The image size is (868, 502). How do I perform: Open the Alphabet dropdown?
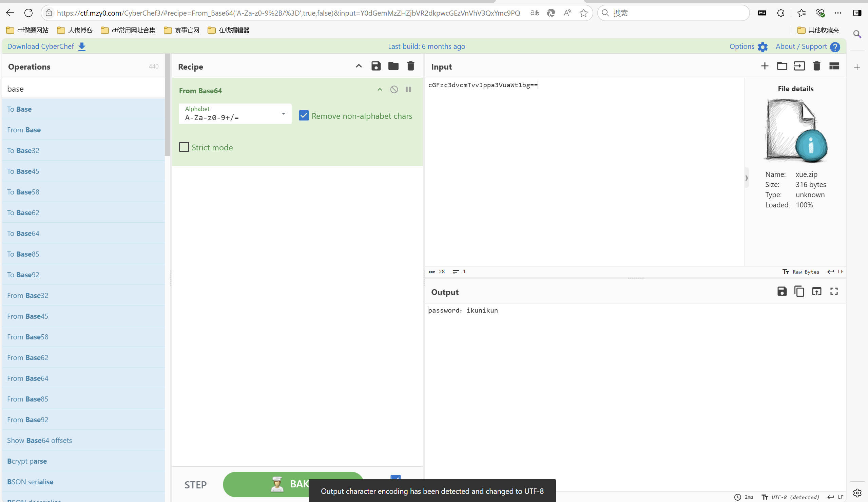coord(235,114)
